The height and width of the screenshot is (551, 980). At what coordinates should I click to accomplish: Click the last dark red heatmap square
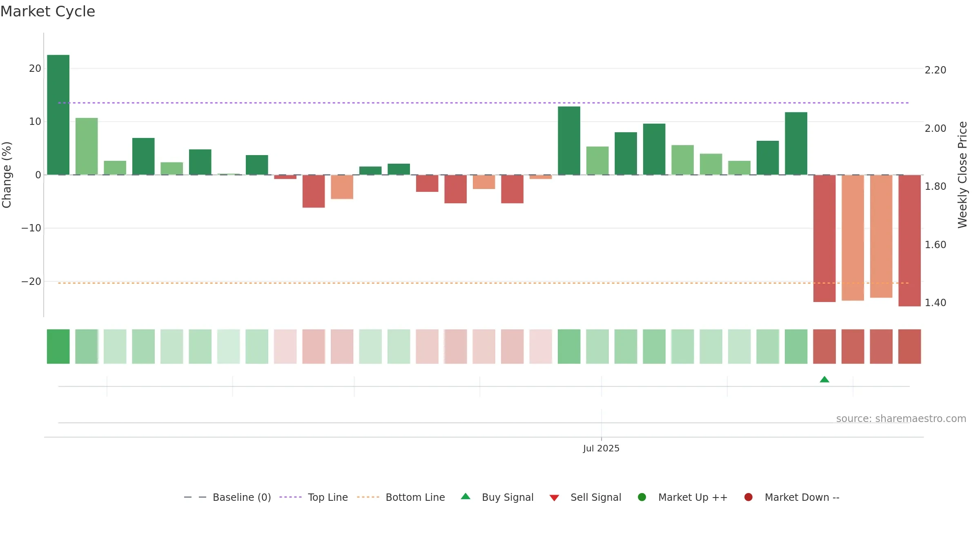[x=909, y=347]
